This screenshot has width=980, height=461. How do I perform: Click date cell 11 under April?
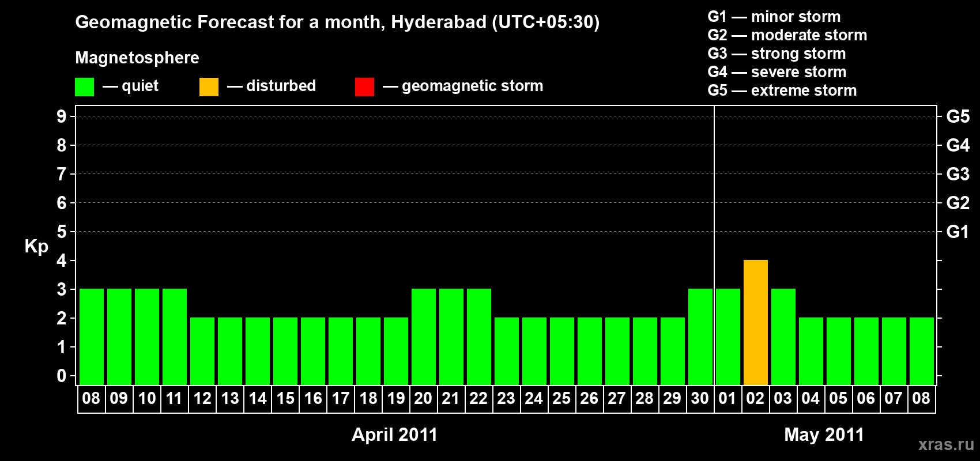click(x=175, y=399)
